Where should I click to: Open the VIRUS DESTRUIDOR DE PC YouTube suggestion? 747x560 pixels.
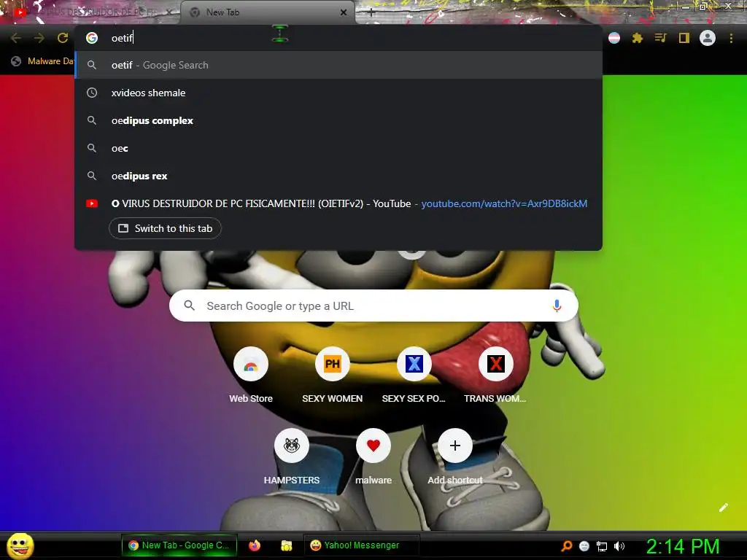tap(338, 204)
